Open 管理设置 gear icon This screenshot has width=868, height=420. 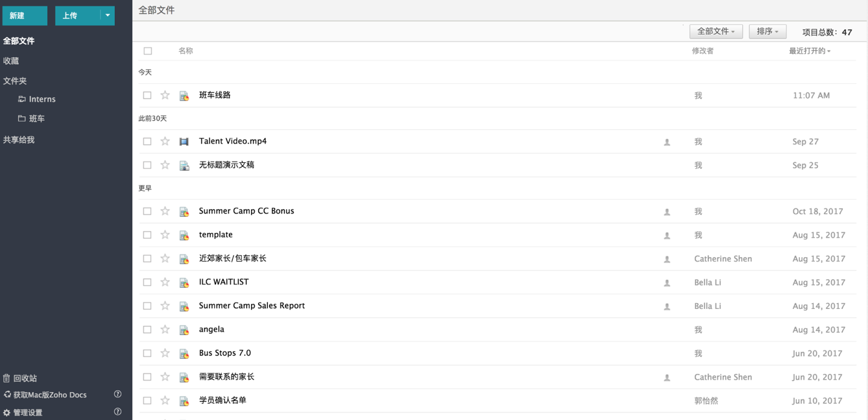tap(7, 412)
